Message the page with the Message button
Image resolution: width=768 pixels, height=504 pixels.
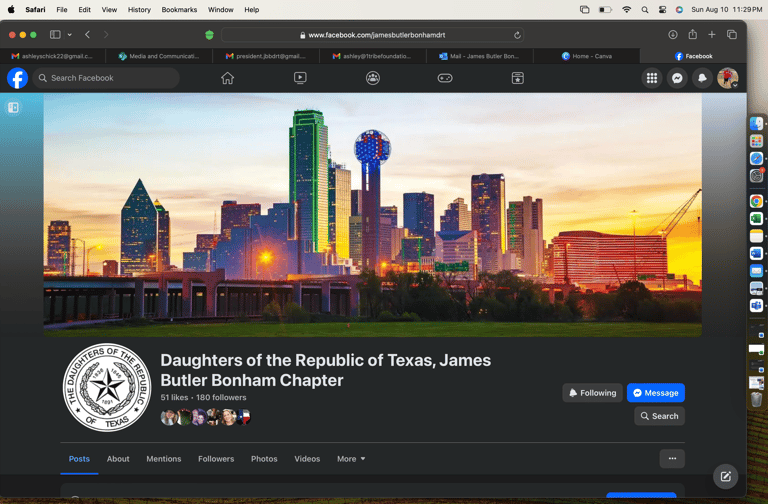click(x=656, y=393)
